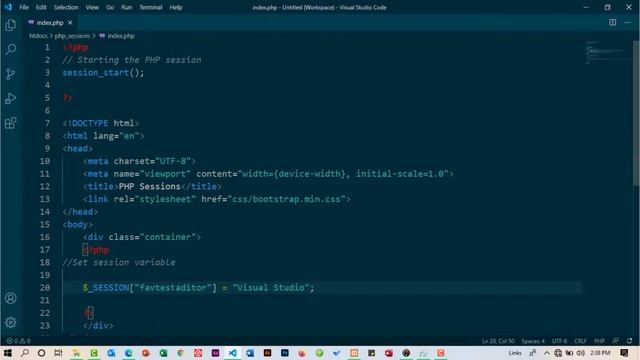The width and height of the screenshot is (640, 360).
Task: Change end of line sequence CRLF
Action: pos(580,341)
